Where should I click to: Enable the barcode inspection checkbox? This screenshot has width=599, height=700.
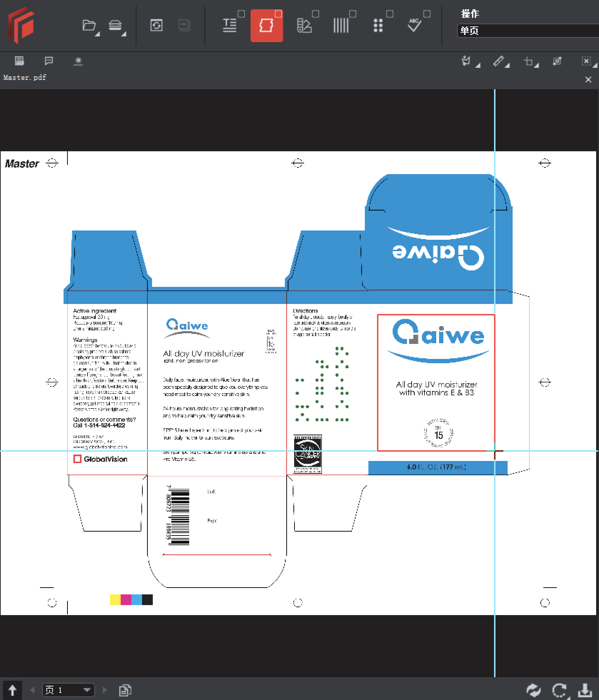353,14
